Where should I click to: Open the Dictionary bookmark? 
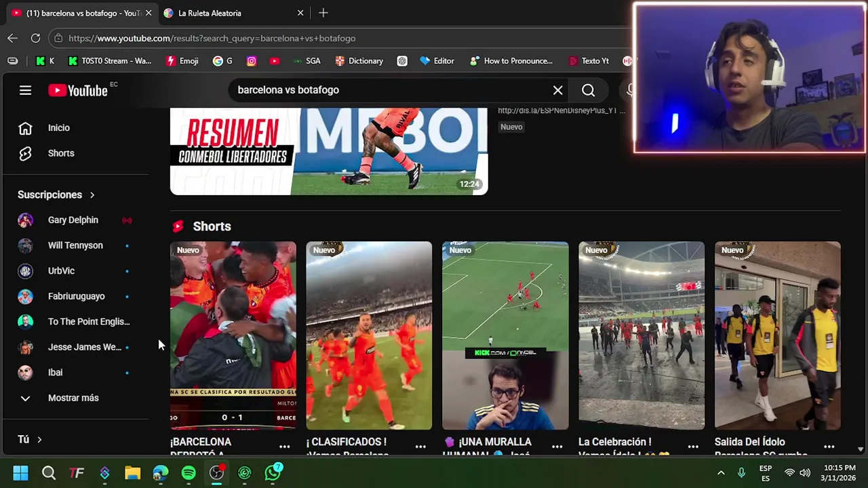point(359,61)
